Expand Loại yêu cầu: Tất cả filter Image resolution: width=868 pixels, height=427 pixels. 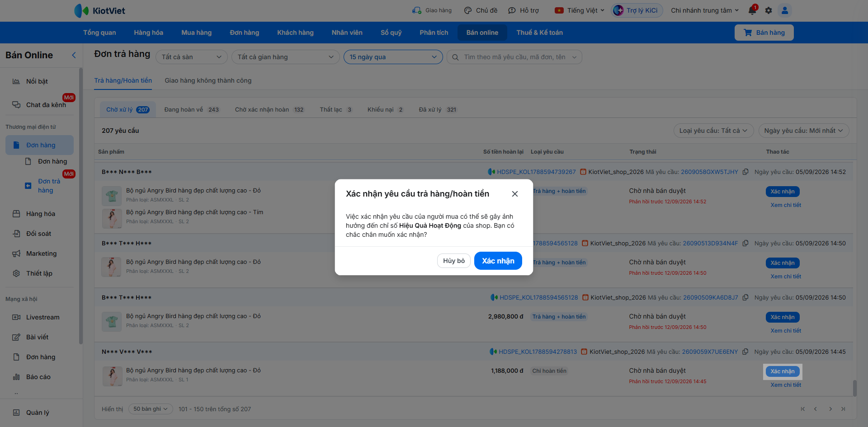pos(713,131)
